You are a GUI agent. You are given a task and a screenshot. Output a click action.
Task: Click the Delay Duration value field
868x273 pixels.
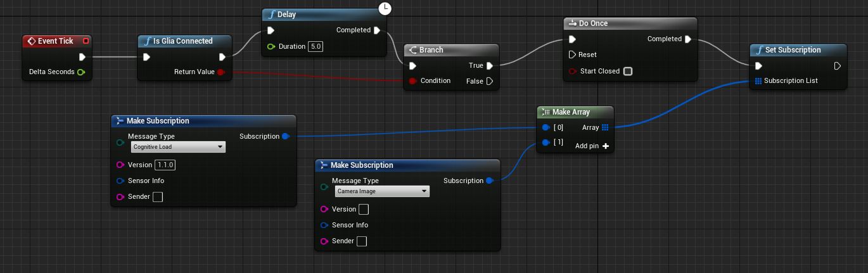316,47
